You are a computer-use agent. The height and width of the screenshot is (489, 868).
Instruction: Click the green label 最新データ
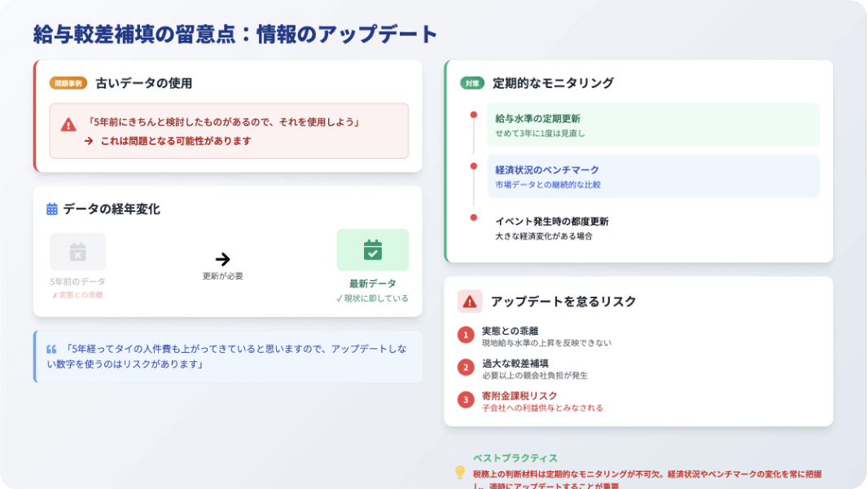(373, 284)
